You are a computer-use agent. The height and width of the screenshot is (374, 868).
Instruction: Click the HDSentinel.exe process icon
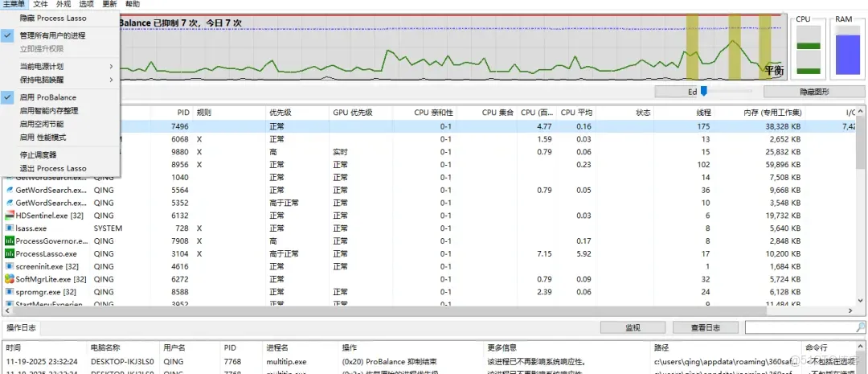pos(10,216)
